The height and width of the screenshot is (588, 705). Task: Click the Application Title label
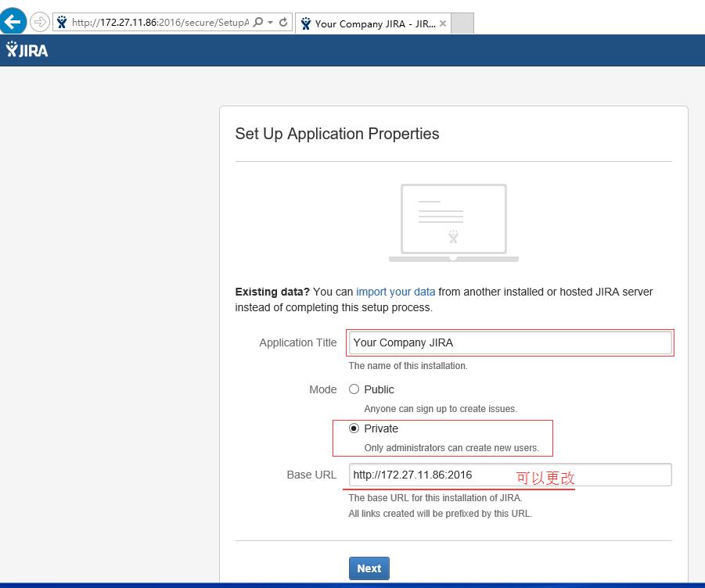tap(297, 342)
